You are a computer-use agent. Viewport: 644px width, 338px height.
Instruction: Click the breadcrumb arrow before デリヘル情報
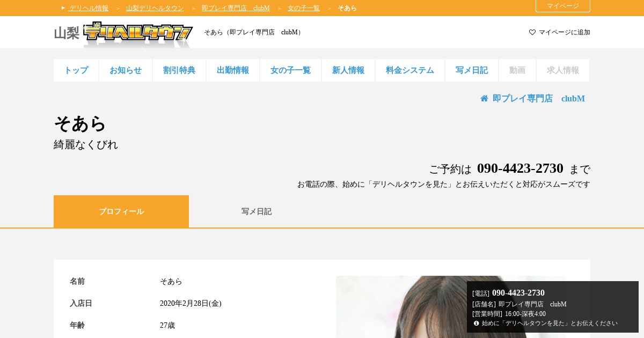coord(63,8)
